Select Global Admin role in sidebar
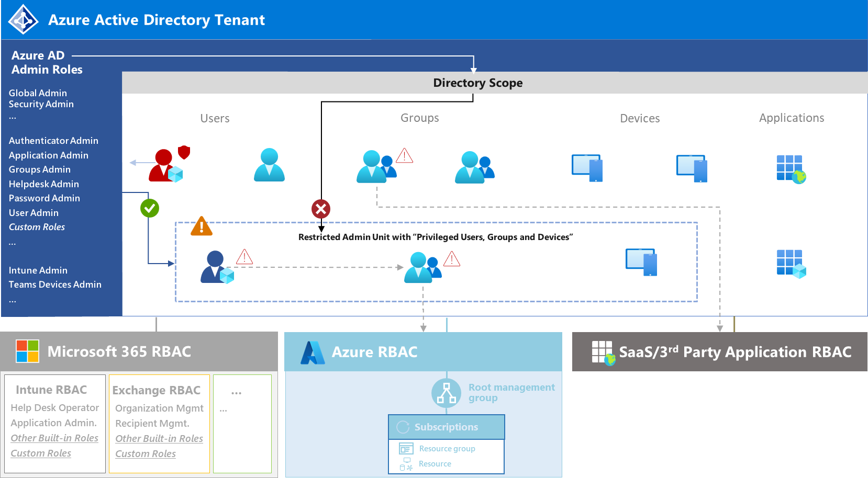Screen dimensions: 868x478 coord(38,93)
